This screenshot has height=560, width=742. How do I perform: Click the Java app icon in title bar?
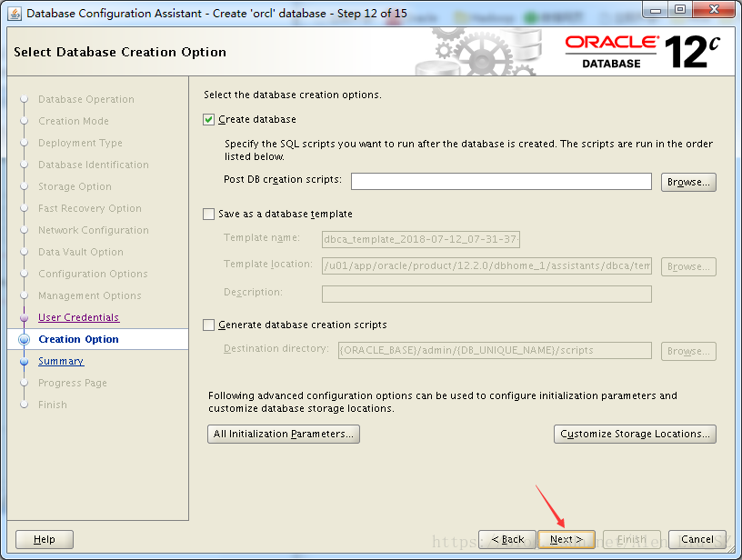click(x=15, y=14)
